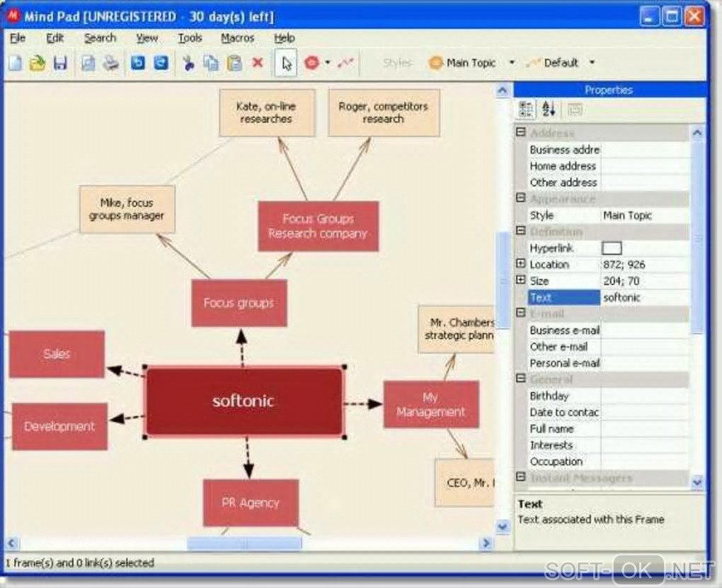Collapse the Instant Messagers category
The width and height of the screenshot is (722, 588).
point(521,477)
